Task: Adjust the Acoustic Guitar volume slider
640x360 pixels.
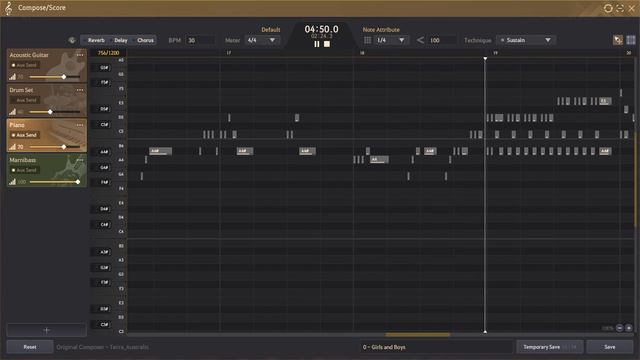Action: 55,77
